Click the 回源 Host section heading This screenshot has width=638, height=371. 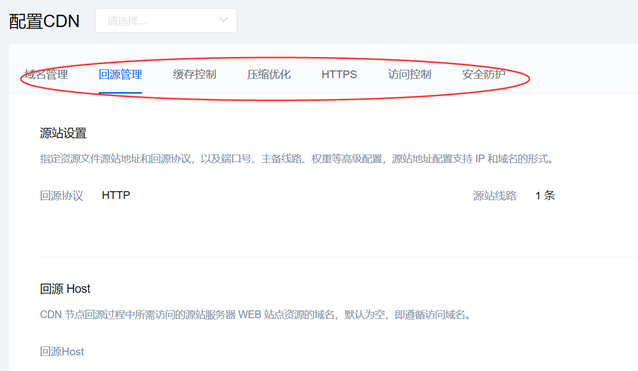[x=65, y=289]
